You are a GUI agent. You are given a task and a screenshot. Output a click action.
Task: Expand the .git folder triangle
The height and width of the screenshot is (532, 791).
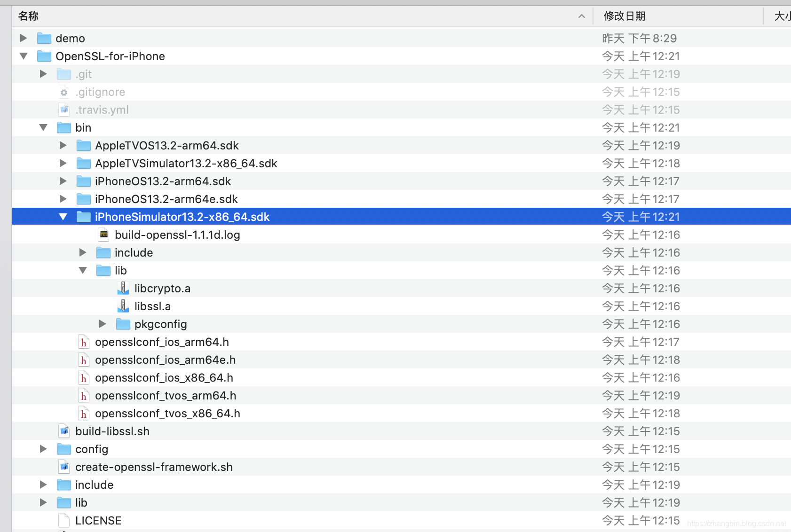point(43,74)
